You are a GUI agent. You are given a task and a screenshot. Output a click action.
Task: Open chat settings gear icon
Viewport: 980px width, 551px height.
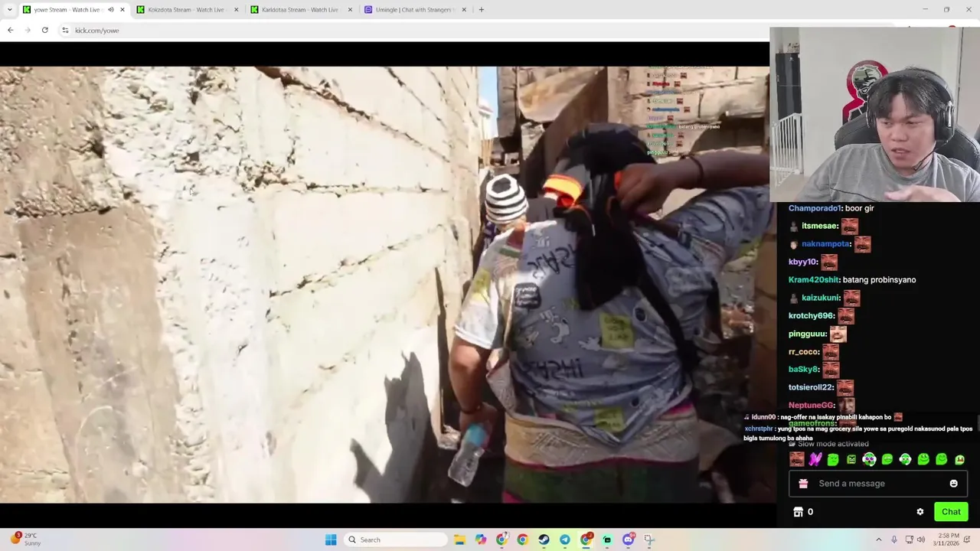coord(920,512)
